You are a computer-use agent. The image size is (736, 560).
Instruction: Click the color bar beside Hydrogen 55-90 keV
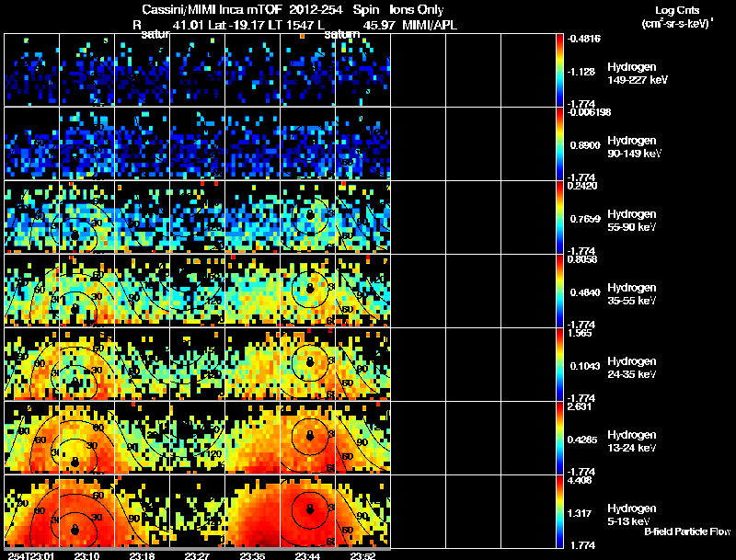coord(559,218)
